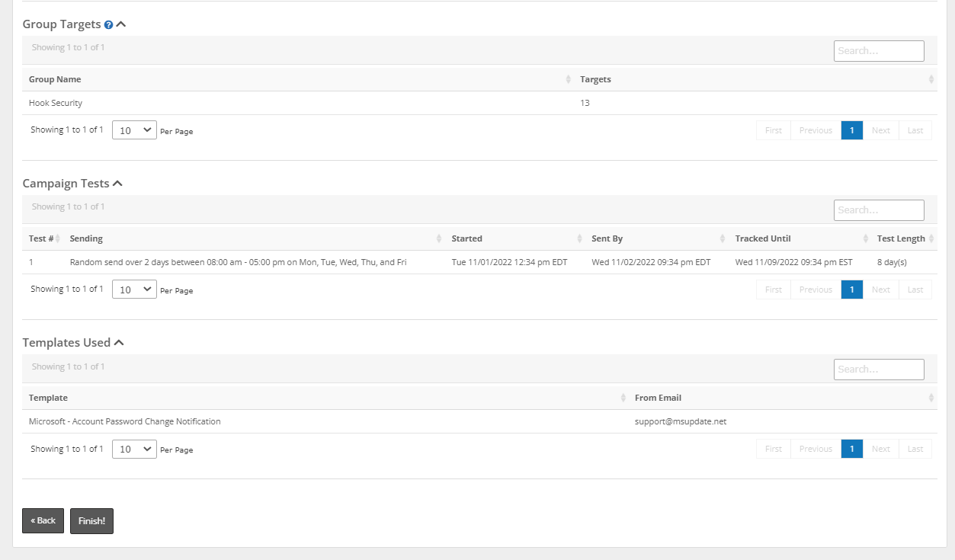Click Previous in Templates Used pagination
The image size is (955, 560).
tap(816, 449)
